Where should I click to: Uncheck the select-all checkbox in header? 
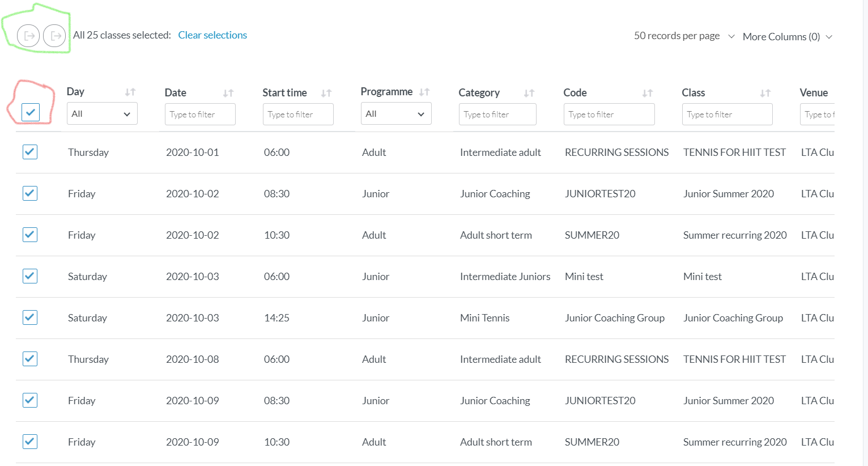pyautogui.click(x=31, y=112)
